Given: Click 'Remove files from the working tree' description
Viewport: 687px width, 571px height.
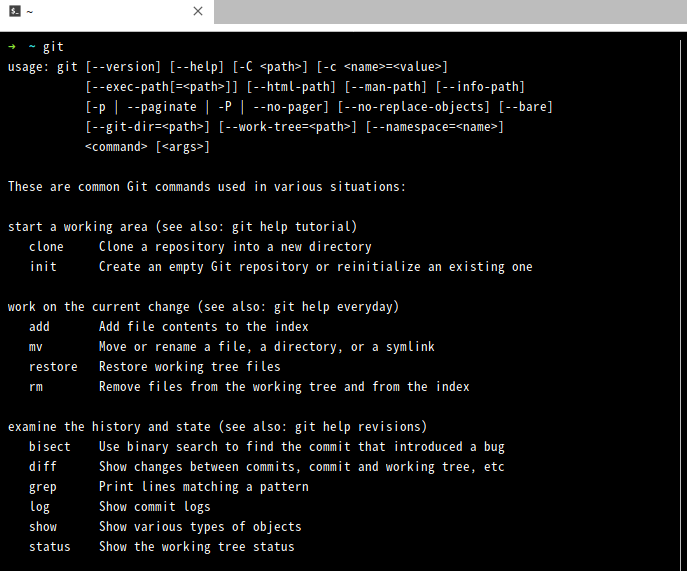Looking at the screenshot, I should tap(284, 387).
